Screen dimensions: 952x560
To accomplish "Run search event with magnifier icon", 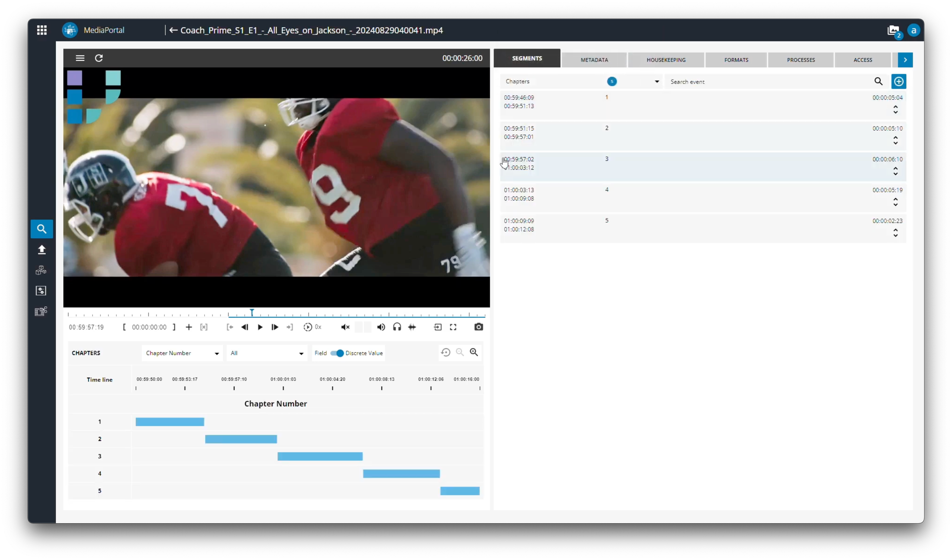I will coord(879,81).
